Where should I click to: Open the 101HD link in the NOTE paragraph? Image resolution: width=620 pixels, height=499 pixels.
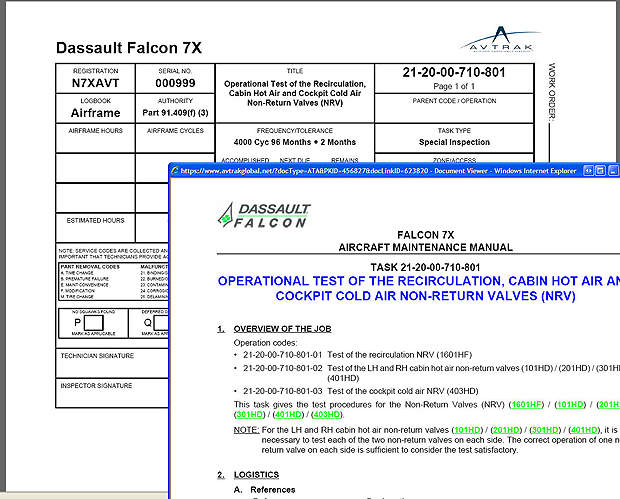click(468, 430)
